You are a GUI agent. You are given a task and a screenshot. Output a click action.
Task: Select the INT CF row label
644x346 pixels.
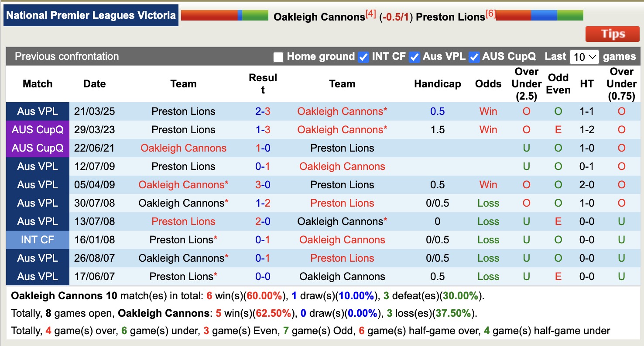point(38,239)
